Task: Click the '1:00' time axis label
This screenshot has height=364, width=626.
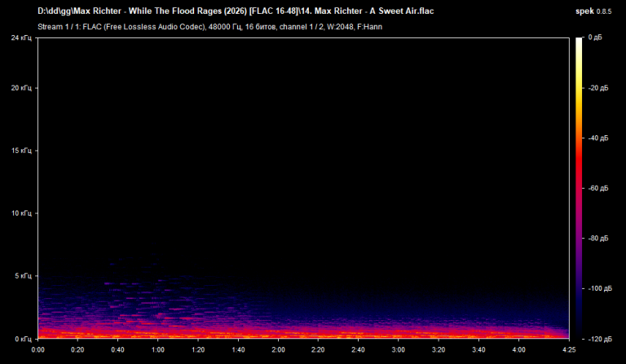Action: click(x=157, y=350)
